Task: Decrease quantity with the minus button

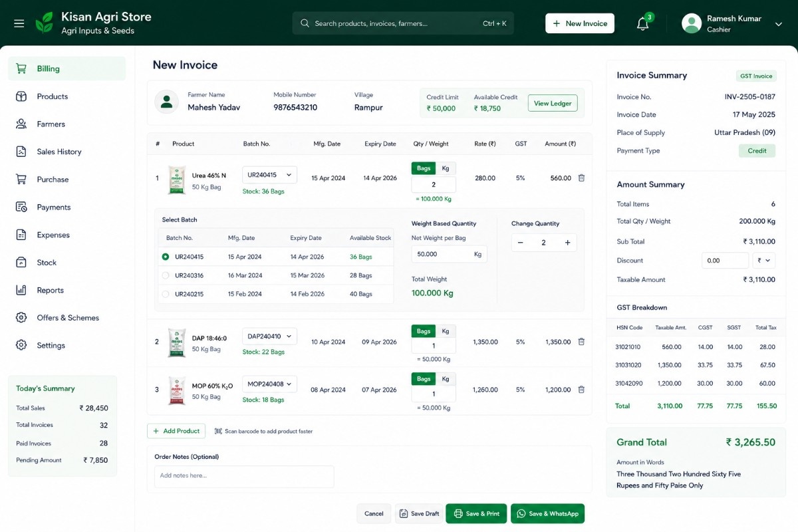Action: pos(520,243)
